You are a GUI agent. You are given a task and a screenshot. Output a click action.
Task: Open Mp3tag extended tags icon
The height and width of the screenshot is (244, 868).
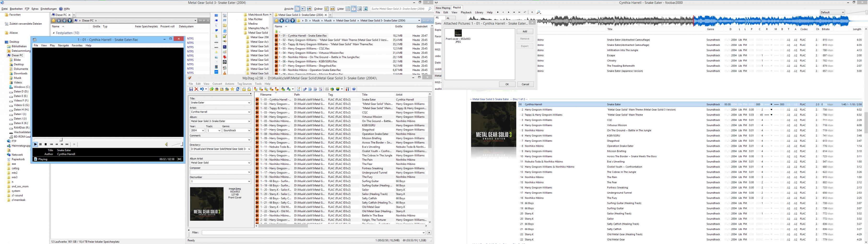(x=299, y=89)
